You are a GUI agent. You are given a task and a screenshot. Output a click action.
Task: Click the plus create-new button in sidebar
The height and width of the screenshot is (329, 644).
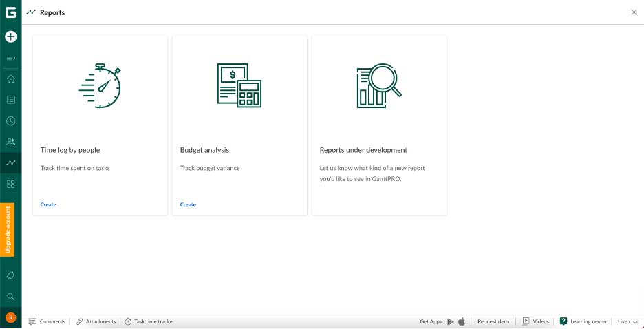coord(11,36)
